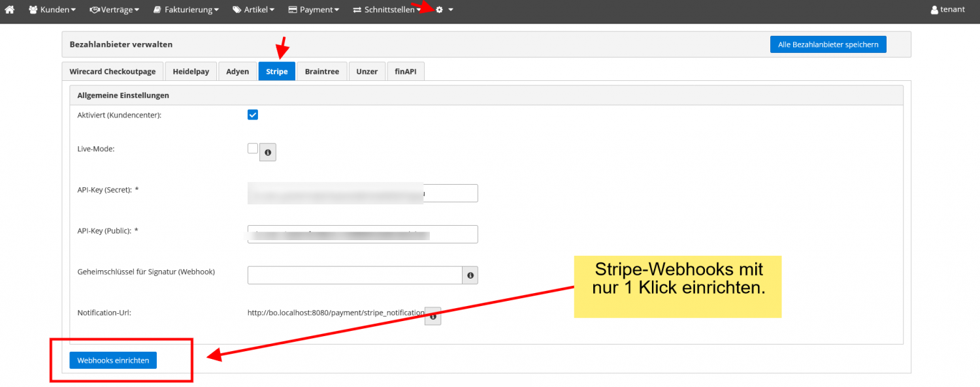Click the Live-Mode info icon

[268, 152]
